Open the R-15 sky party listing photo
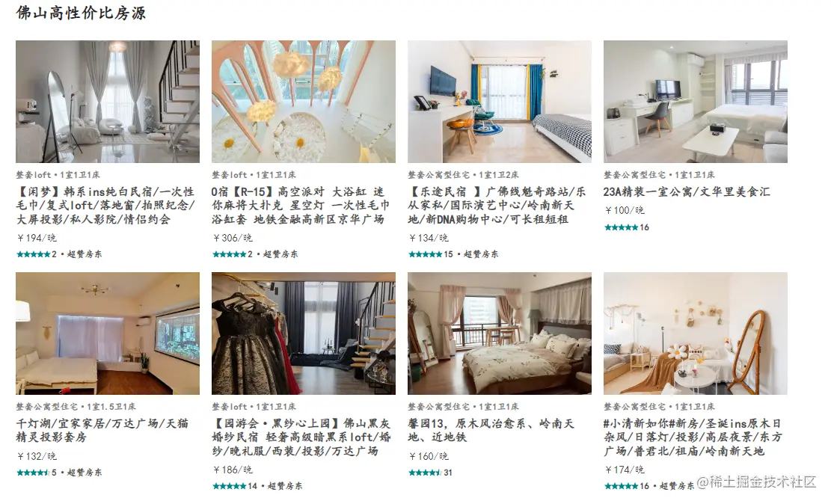This screenshot has width=831, height=504. (x=304, y=102)
